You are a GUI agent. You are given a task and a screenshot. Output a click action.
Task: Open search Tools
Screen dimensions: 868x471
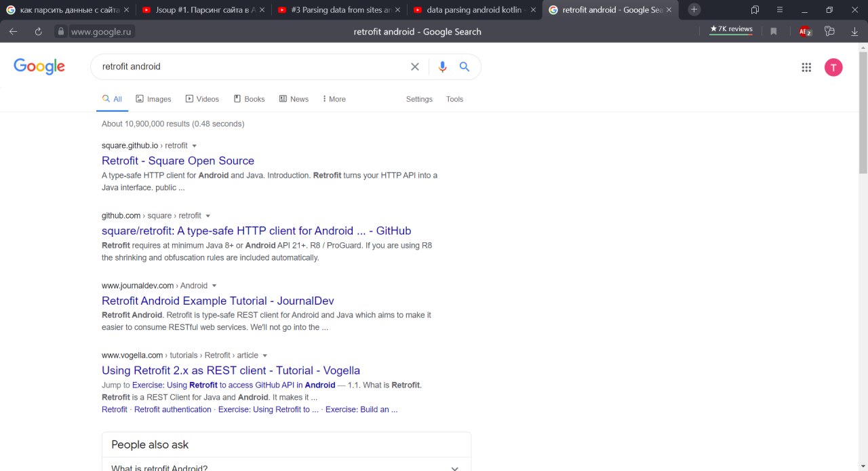(454, 99)
